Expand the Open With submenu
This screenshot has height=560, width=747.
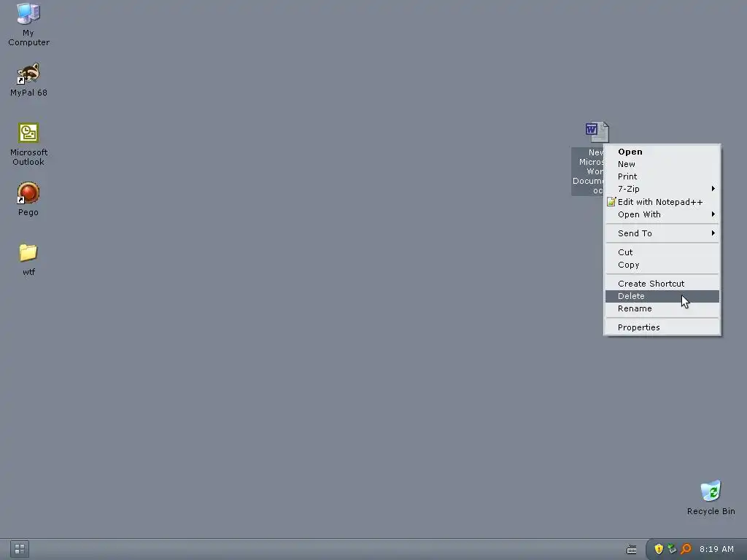coord(662,214)
